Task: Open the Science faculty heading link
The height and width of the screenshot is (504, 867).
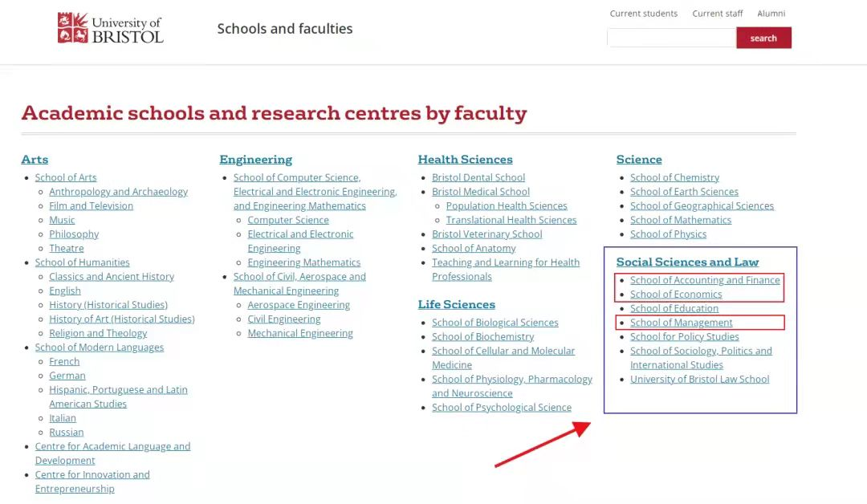Action: (639, 159)
